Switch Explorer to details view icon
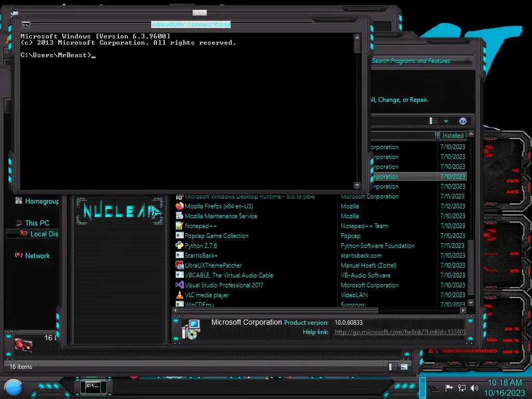The width and height of the screenshot is (532, 399). [392, 367]
